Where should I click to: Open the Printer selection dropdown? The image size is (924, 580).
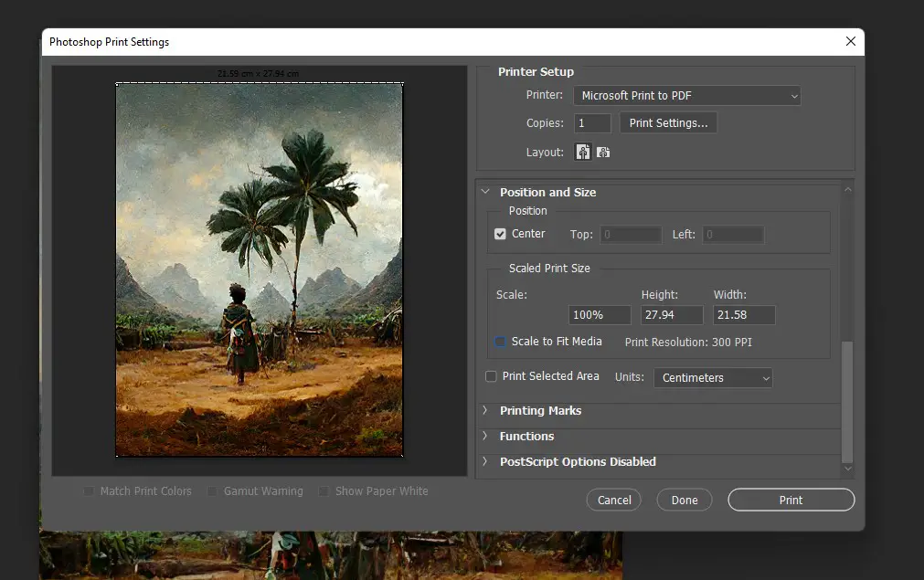(686, 95)
